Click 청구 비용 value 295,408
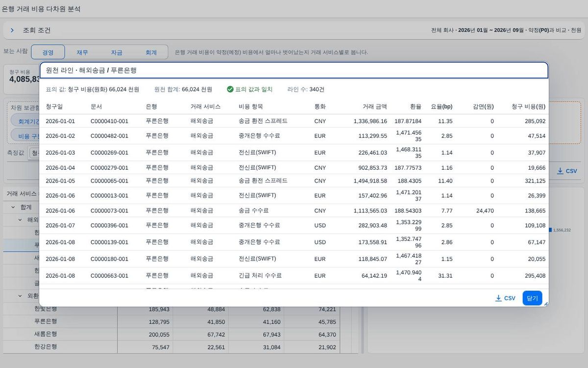588x368 pixels. [535, 276]
